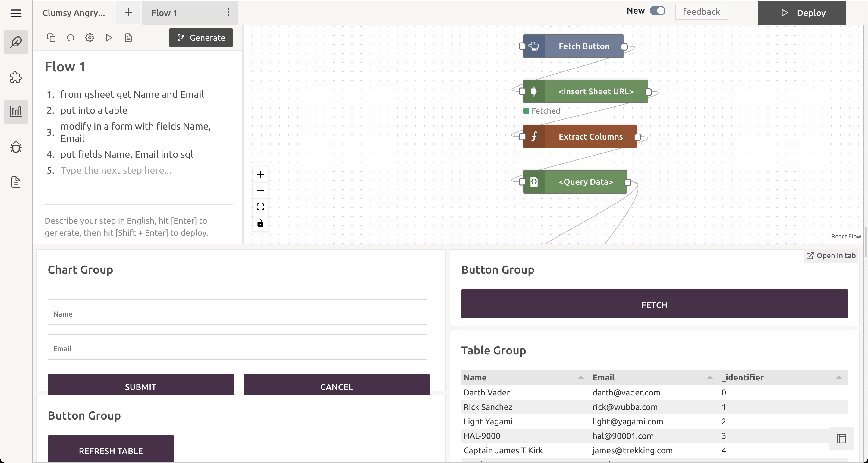Sort table by Email column arrow
The width and height of the screenshot is (868, 463).
pyautogui.click(x=710, y=377)
